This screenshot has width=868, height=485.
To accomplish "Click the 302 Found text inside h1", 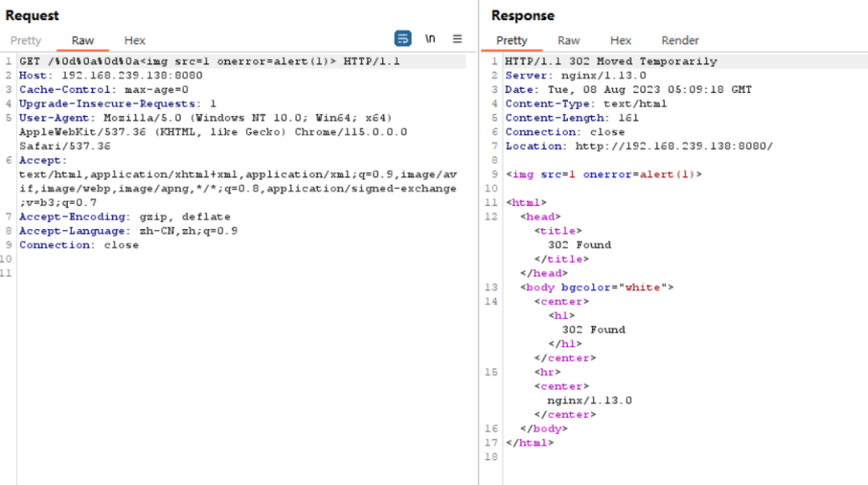I will tap(594, 329).
